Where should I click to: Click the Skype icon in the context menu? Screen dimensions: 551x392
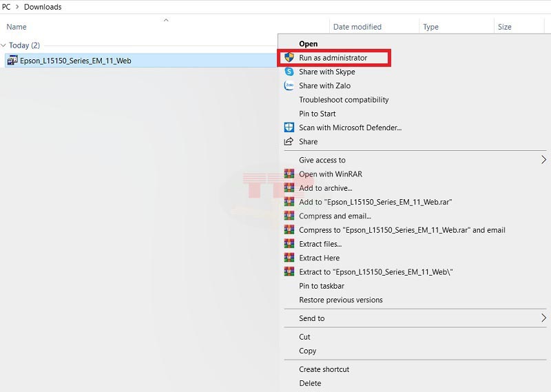(x=289, y=72)
